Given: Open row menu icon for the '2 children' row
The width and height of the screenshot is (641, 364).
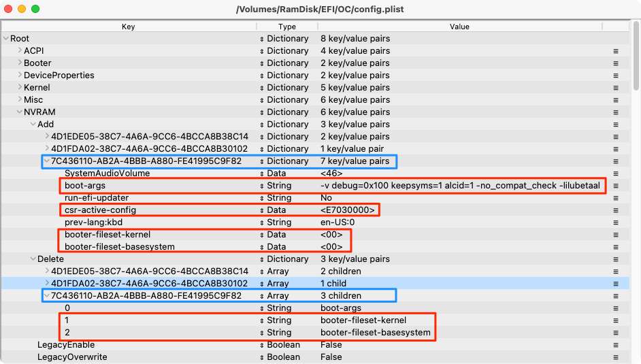Looking at the screenshot, I should point(616,271).
